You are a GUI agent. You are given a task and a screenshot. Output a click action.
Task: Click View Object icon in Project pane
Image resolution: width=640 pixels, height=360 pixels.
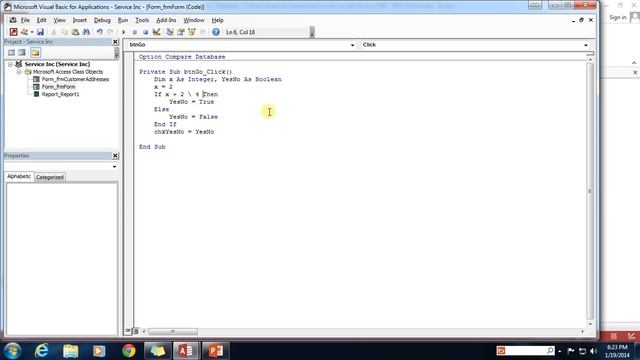tap(22, 52)
